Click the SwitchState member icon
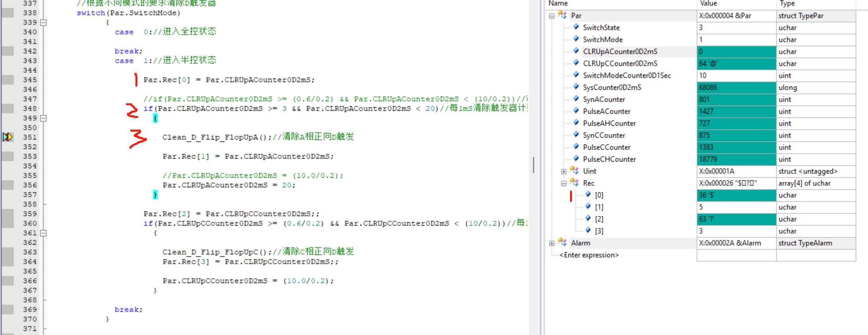The height and width of the screenshot is (335, 868). tap(576, 27)
